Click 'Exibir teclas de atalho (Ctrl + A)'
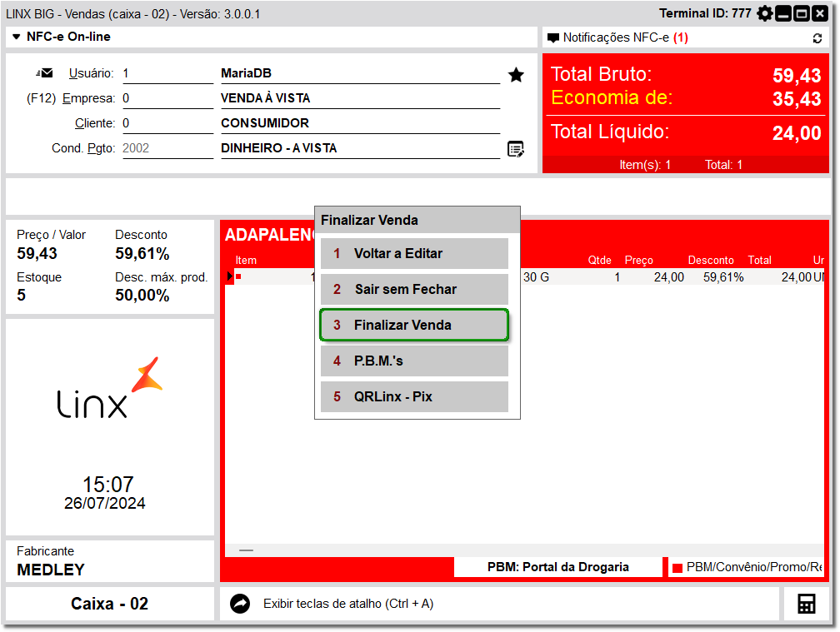Image resolution: width=840 pixels, height=632 pixels. (x=348, y=604)
